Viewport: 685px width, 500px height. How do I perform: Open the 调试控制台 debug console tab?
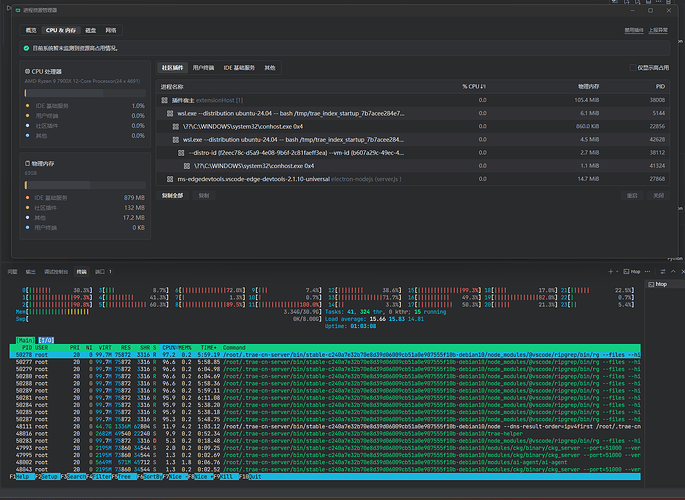tap(56, 272)
